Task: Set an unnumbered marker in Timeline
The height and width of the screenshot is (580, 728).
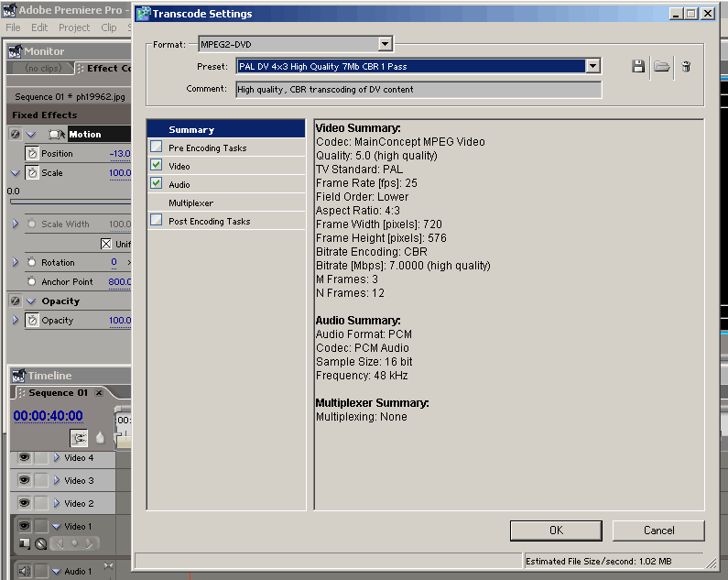Action: point(101,438)
